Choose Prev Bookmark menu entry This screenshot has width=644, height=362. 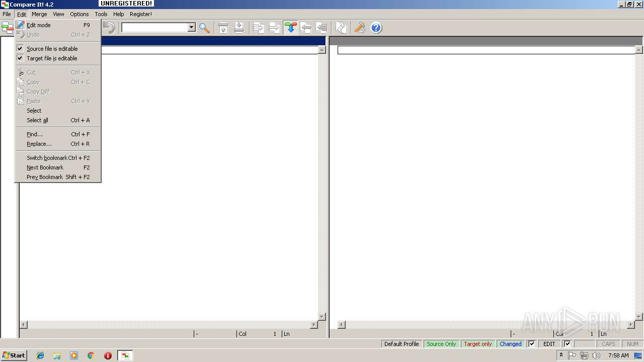coord(58,177)
